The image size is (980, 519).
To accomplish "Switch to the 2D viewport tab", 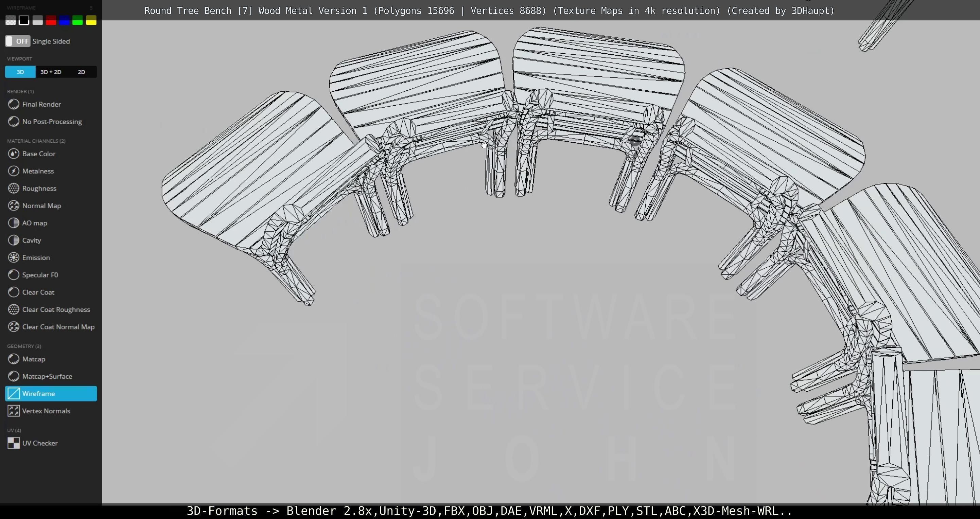I will [82, 72].
